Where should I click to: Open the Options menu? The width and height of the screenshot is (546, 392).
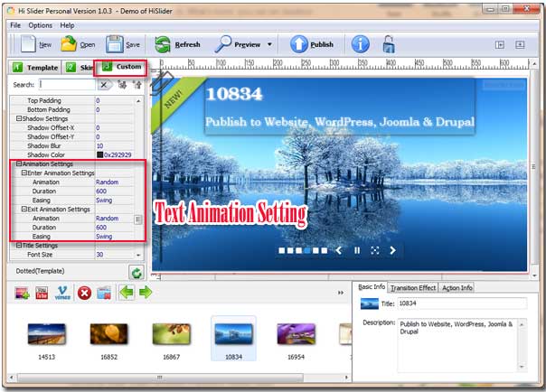click(x=41, y=25)
